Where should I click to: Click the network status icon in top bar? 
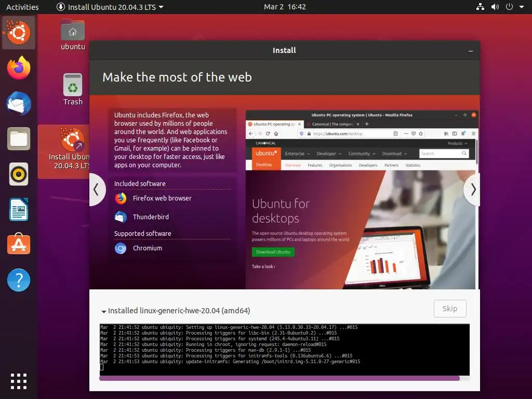click(x=480, y=7)
